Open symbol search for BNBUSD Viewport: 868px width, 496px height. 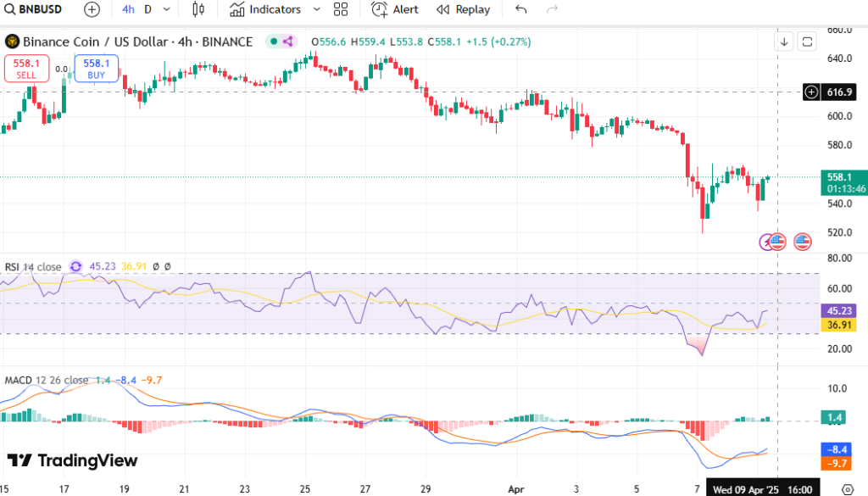(x=33, y=9)
